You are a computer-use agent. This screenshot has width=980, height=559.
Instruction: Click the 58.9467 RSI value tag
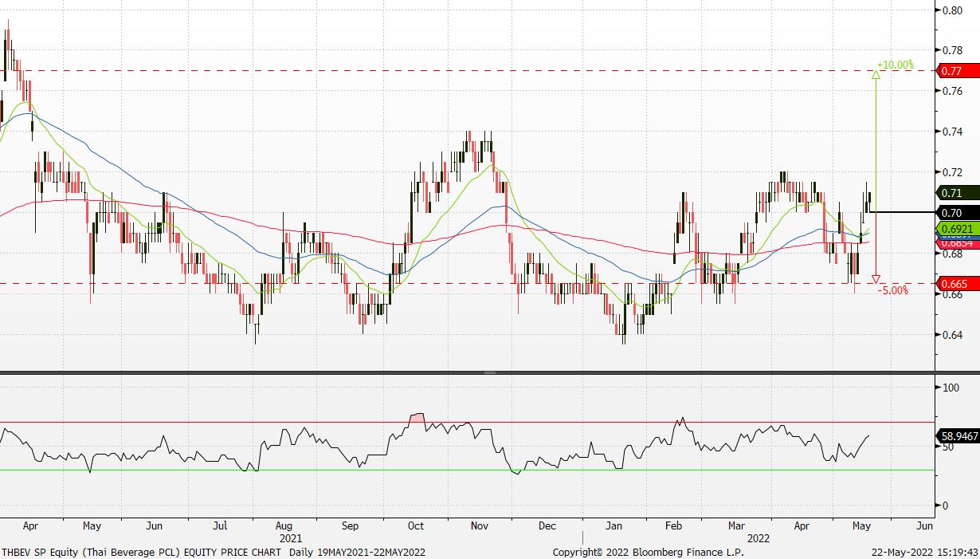[x=958, y=436]
